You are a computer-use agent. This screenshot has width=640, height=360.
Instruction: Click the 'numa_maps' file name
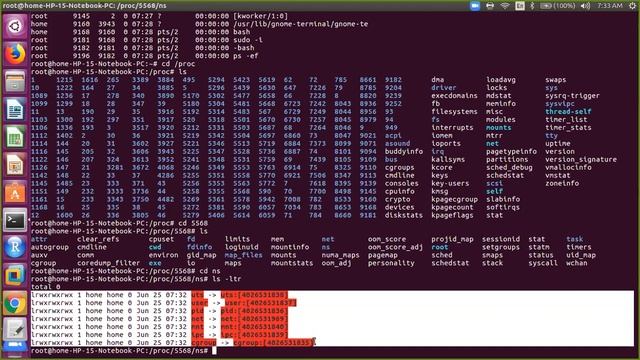coord(340,255)
